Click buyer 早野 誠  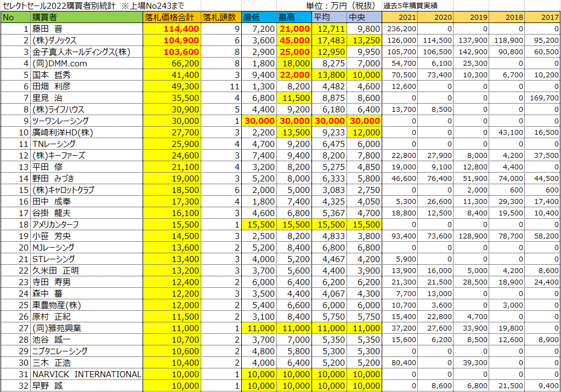pyautogui.click(x=47, y=385)
